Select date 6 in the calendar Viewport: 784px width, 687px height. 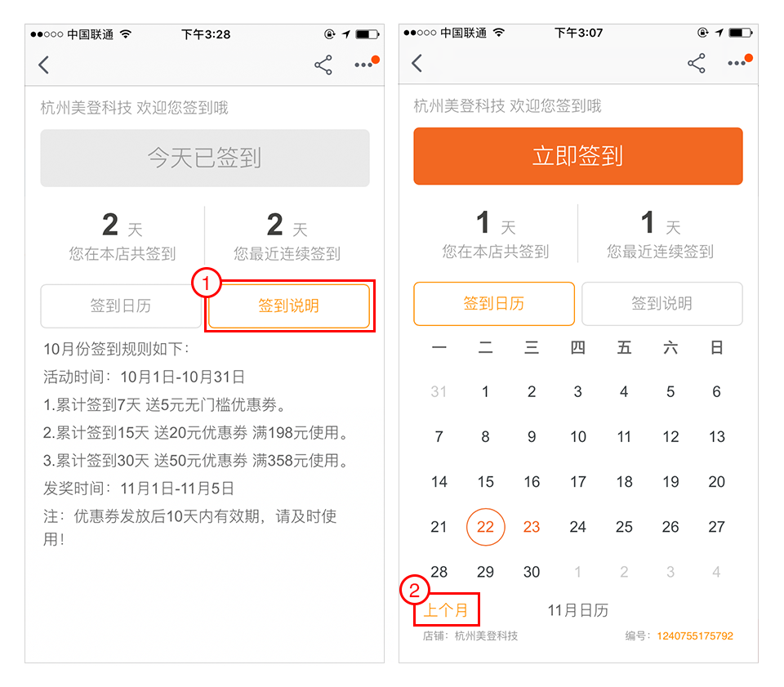pos(716,391)
